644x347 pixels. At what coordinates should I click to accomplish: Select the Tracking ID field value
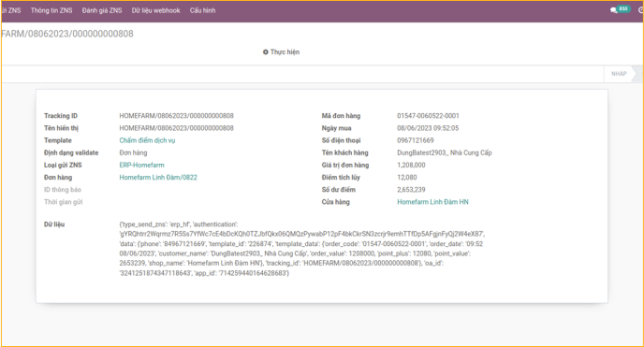(x=176, y=116)
